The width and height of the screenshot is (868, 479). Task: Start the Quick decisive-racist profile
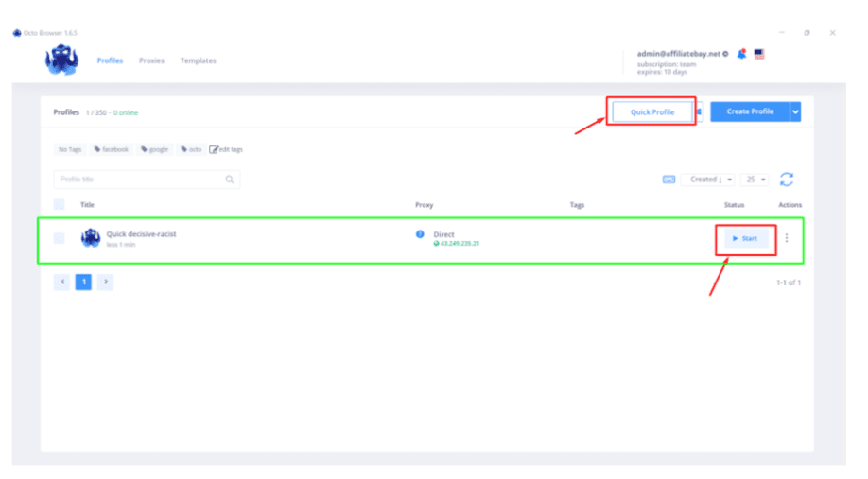pyautogui.click(x=745, y=238)
